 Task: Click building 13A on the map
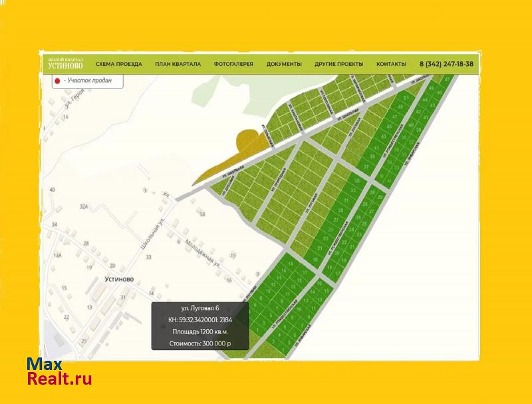(57, 255)
